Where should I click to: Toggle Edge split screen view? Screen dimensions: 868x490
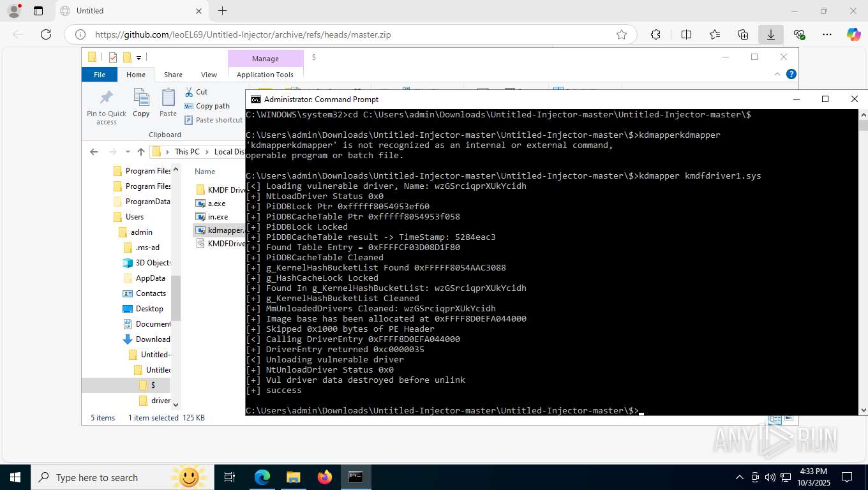click(686, 34)
